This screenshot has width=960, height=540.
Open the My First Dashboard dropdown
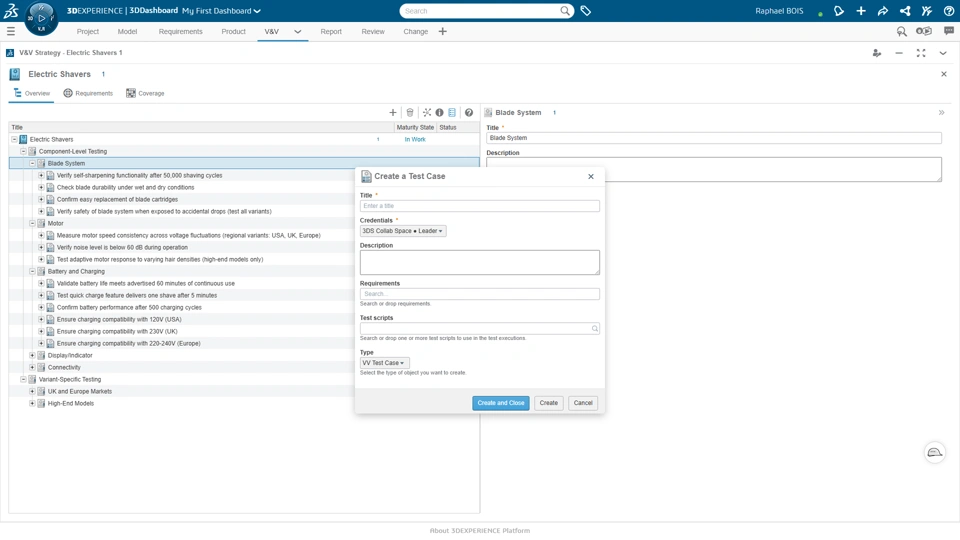point(221,11)
